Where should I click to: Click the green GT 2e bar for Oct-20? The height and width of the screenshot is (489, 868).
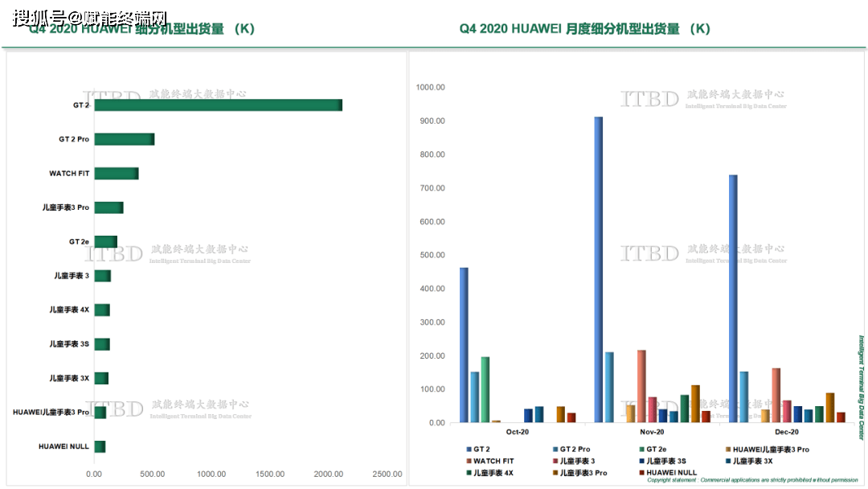[485, 390]
